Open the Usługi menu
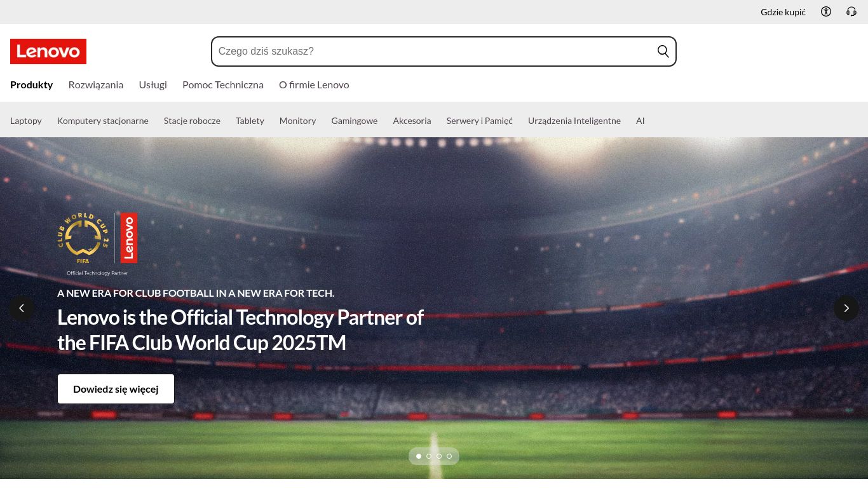Screen dimensions: 868x488 (x=153, y=85)
